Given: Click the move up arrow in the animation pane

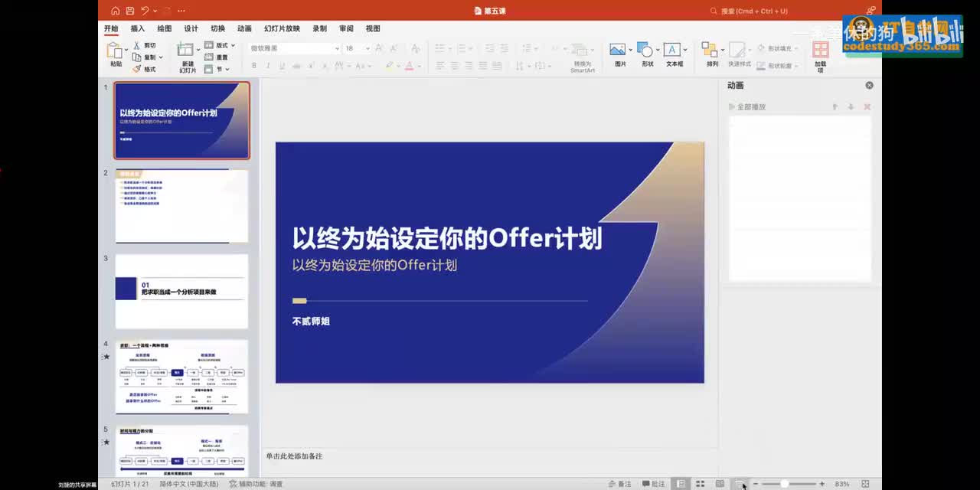Looking at the screenshot, I should (835, 106).
